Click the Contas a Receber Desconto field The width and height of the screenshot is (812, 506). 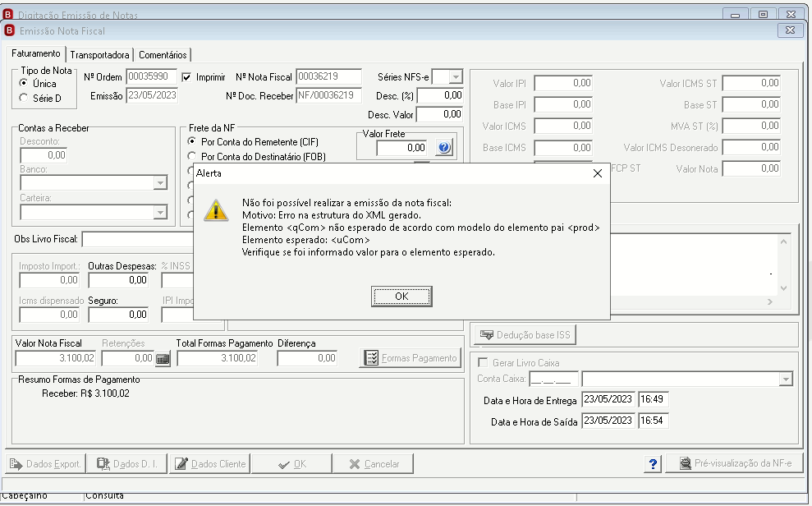click(44, 155)
